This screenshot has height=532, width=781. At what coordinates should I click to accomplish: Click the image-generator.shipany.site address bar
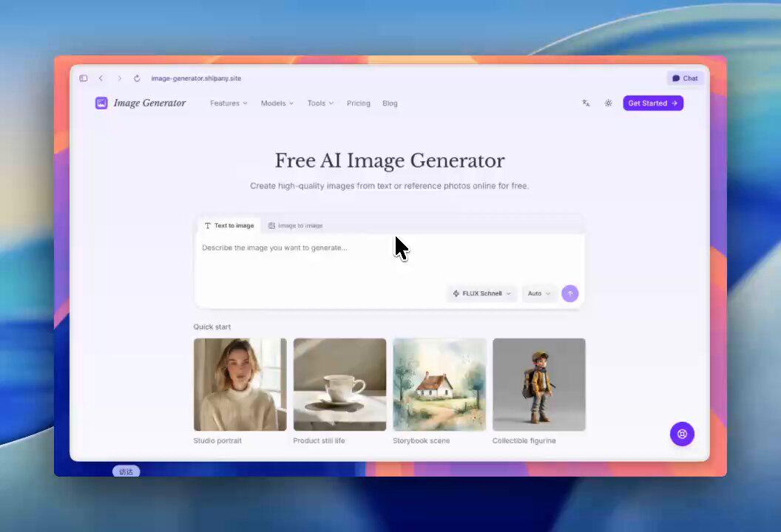click(x=196, y=78)
